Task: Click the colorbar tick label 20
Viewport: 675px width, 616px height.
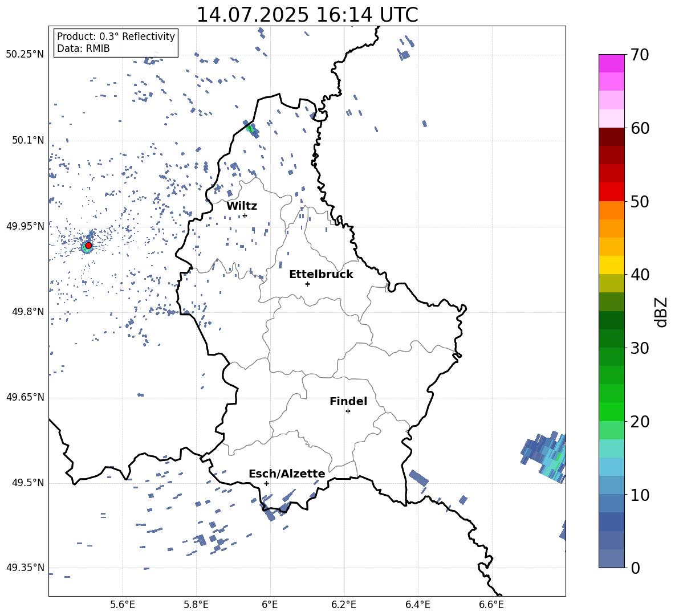Action: [x=640, y=422]
